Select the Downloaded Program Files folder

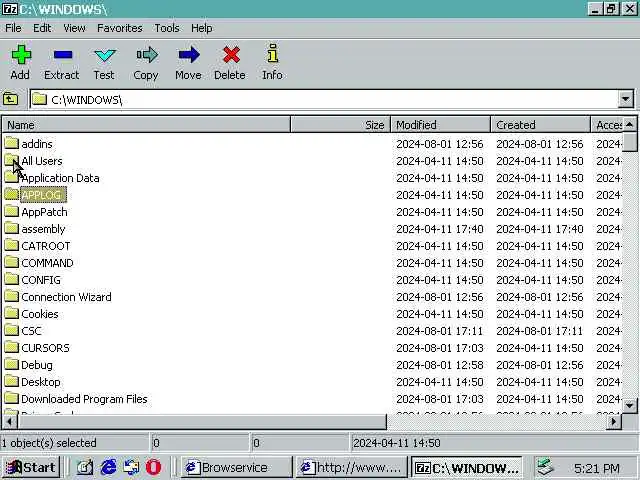(84, 399)
